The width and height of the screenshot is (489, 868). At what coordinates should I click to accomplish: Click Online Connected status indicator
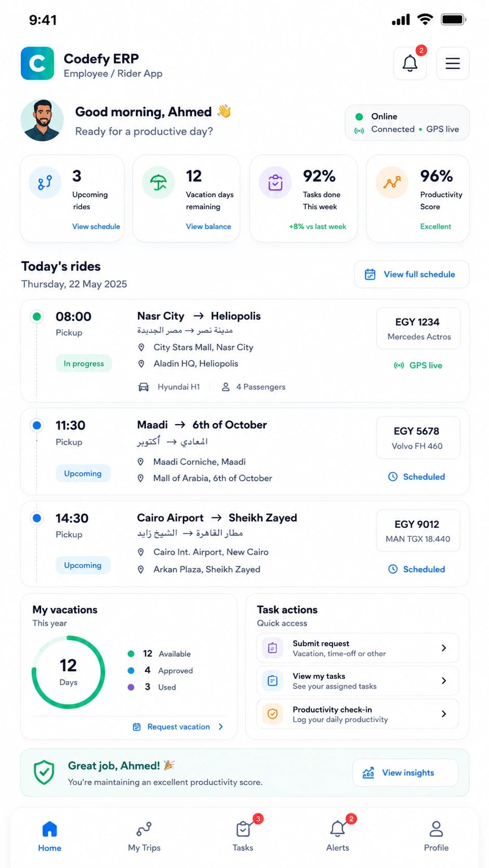click(407, 123)
